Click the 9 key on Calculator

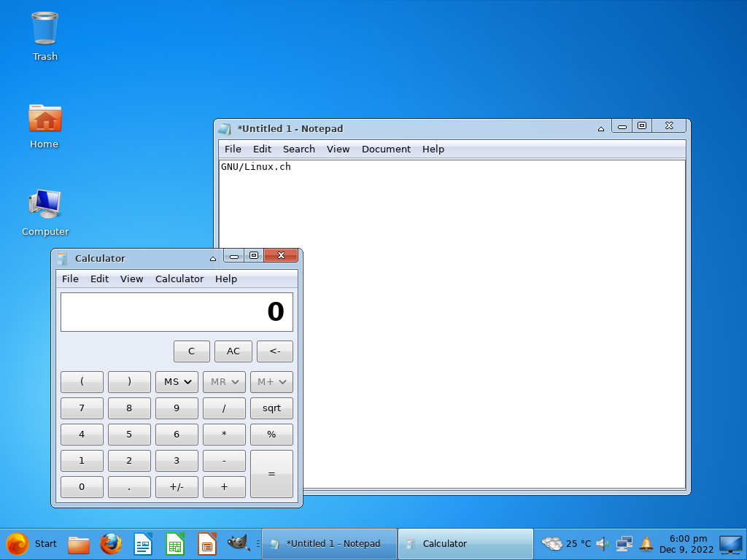(x=177, y=408)
